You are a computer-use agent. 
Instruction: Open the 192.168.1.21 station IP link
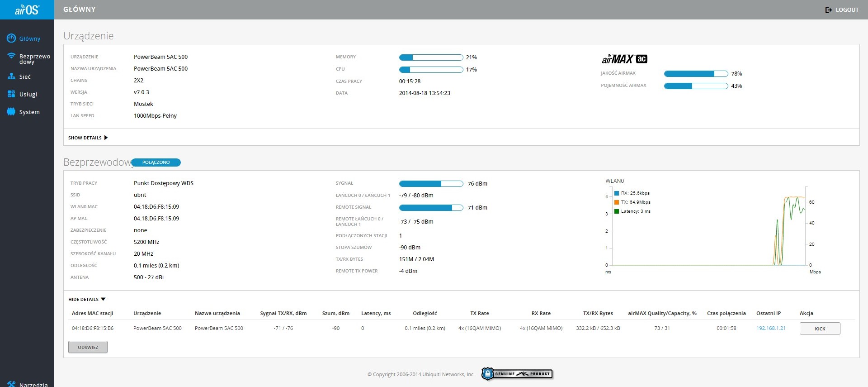point(771,328)
